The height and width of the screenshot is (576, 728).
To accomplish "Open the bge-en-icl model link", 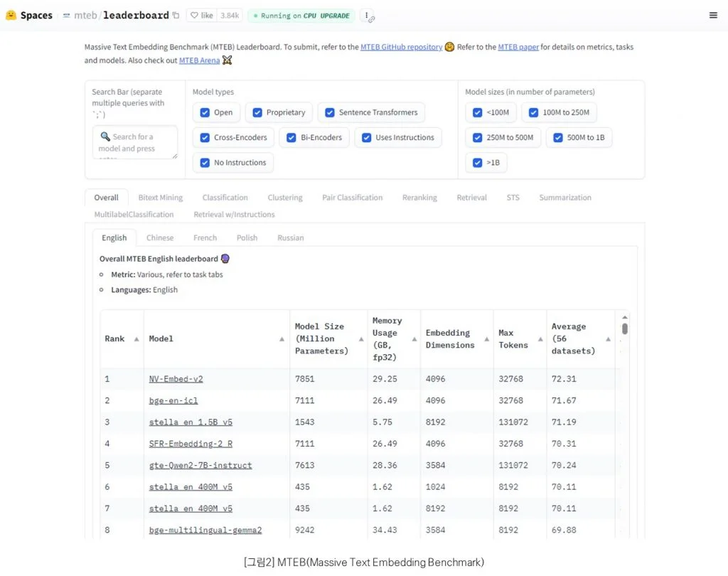I will click(x=173, y=400).
